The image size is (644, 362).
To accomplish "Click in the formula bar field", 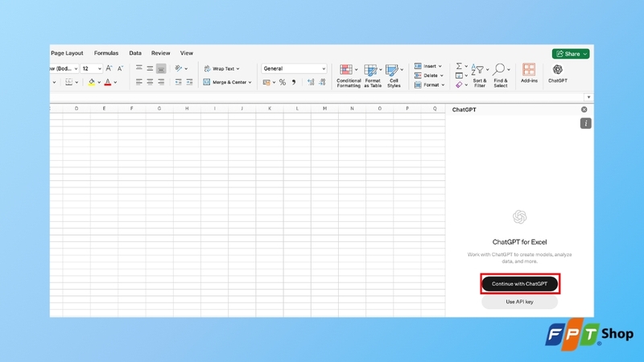I will 316,97.
